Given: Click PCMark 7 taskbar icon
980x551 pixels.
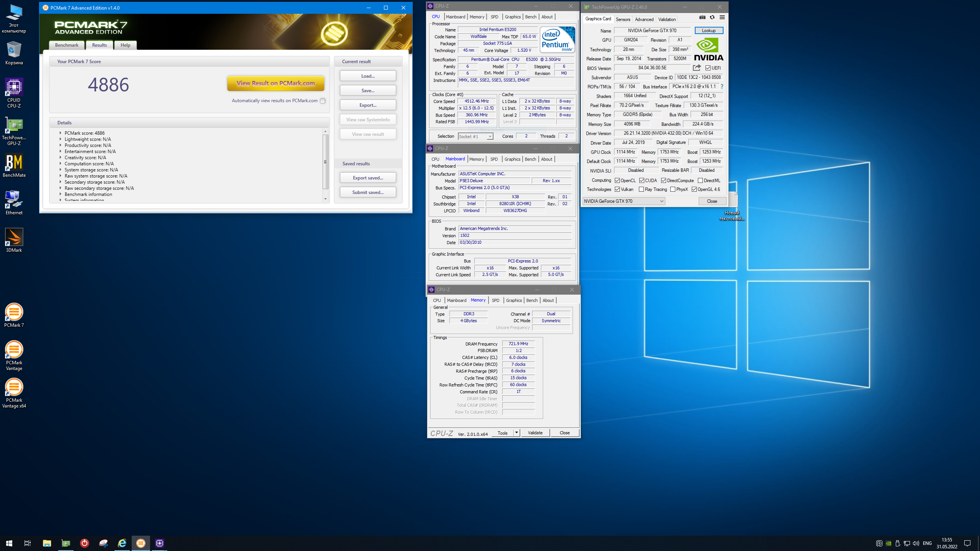Looking at the screenshot, I should click(141, 543).
